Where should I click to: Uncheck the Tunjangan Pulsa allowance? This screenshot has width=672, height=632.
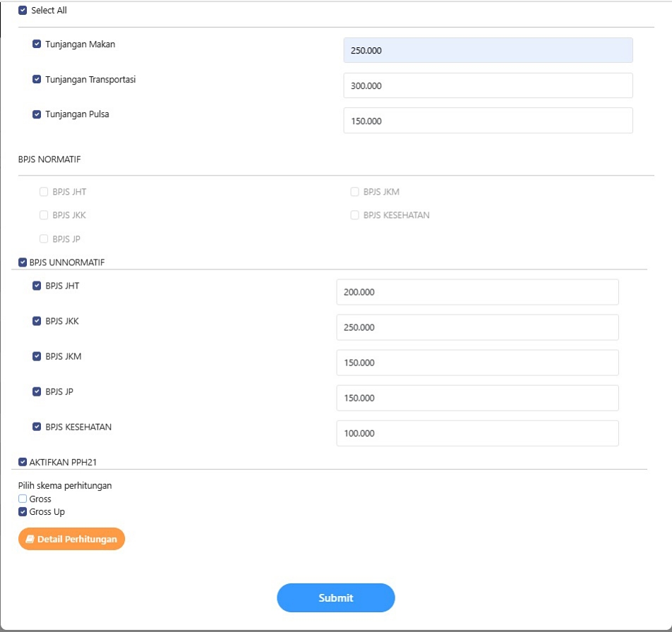(x=37, y=114)
